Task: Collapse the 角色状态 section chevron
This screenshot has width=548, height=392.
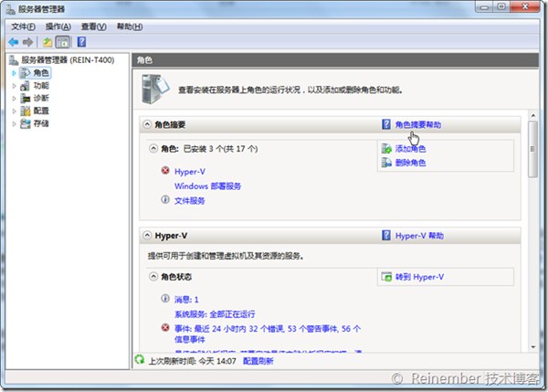Action: [153, 276]
